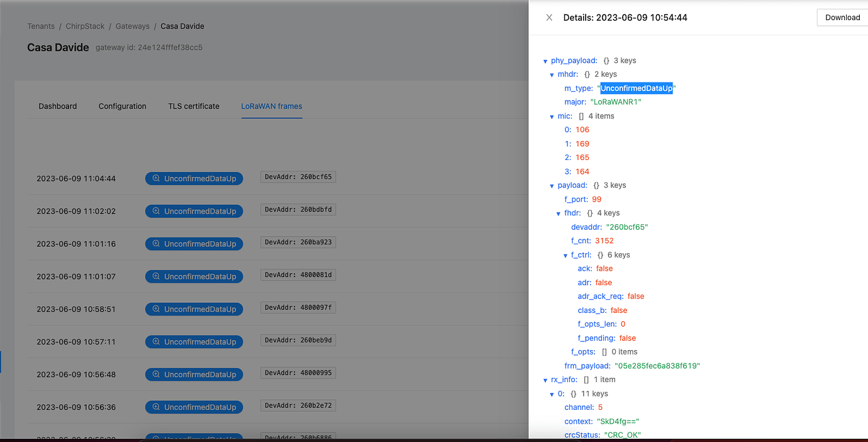Click the DevAddr: 48000995 tag
The height and width of the screenshot is (442, 868).
pos(298,373)
